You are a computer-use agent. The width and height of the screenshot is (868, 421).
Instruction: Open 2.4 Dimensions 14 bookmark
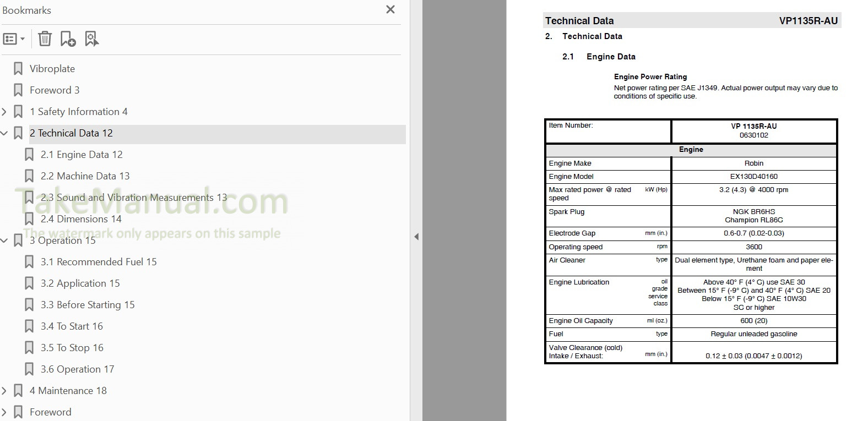pyautogui.click(x=80, y=219)
